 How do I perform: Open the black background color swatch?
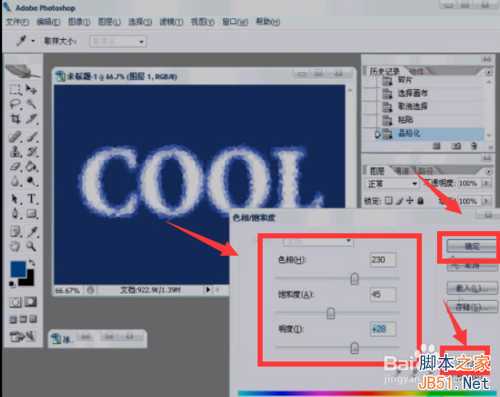pos(29,280)
